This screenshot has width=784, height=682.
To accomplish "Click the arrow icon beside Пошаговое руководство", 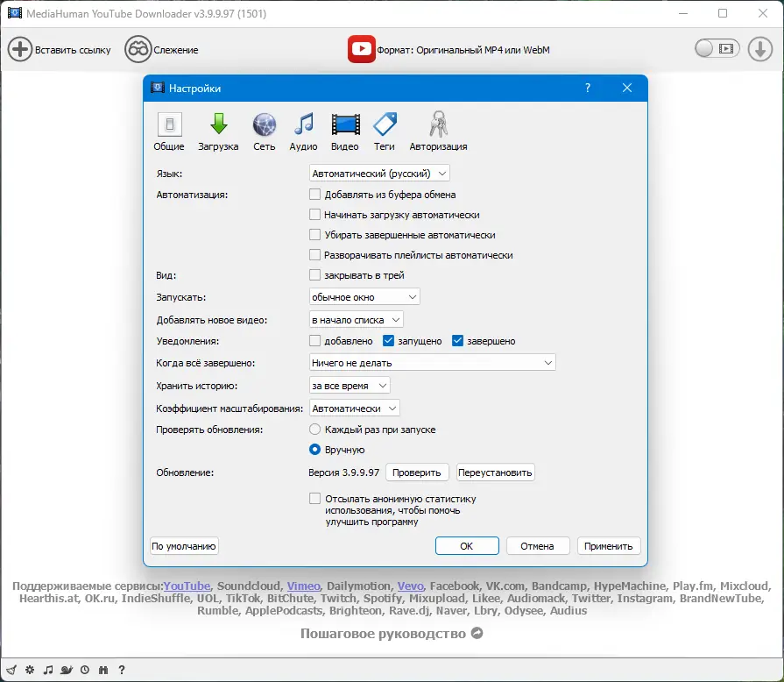I will [x=477, y=634].
